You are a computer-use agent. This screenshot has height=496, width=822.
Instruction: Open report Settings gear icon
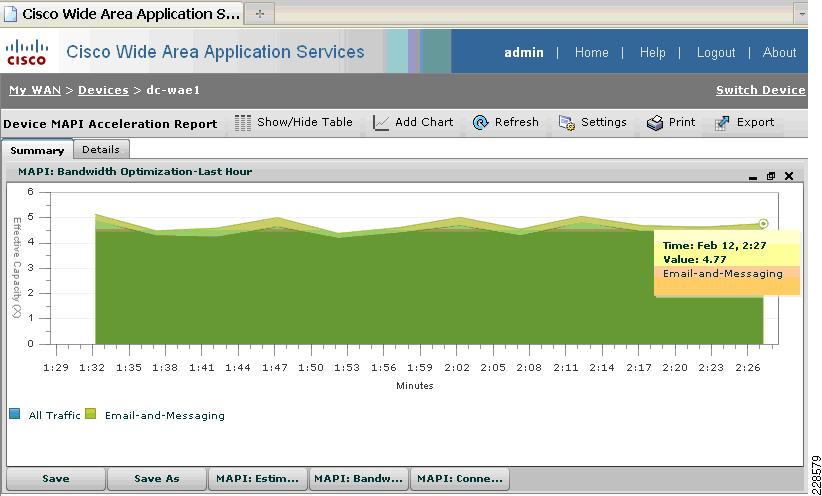567,123
